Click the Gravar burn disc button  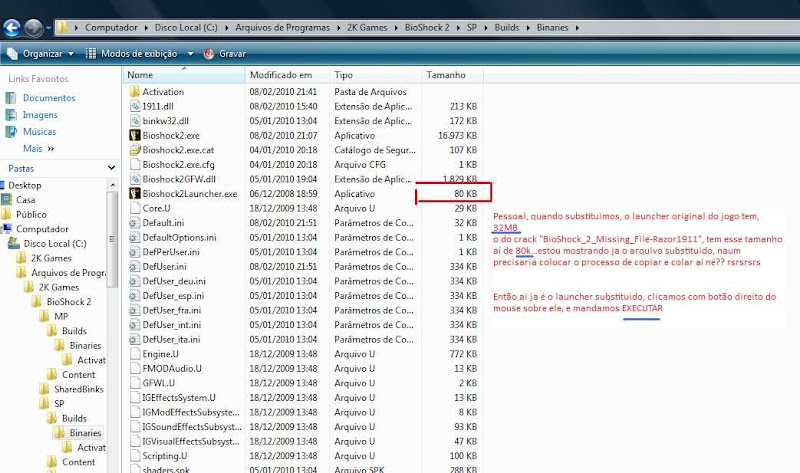tap(224, 54)
